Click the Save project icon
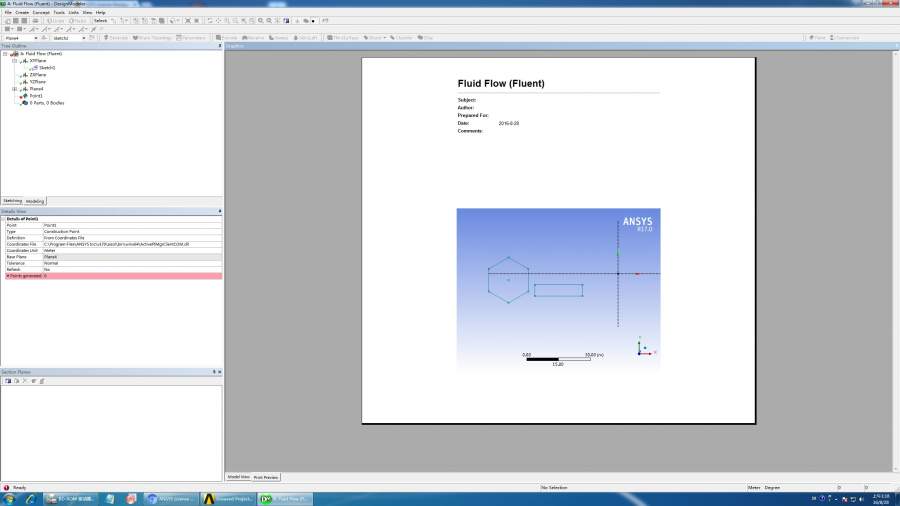 (16, 21)
